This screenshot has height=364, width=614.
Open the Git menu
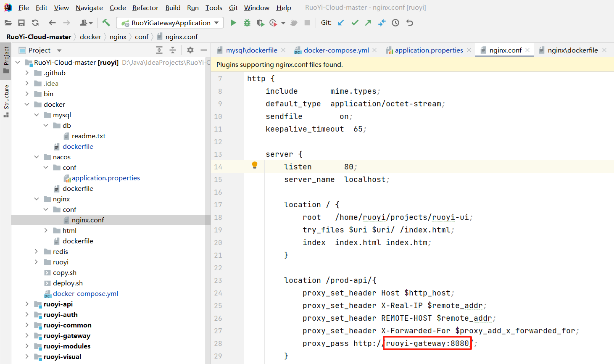click(x=233, y=8)
